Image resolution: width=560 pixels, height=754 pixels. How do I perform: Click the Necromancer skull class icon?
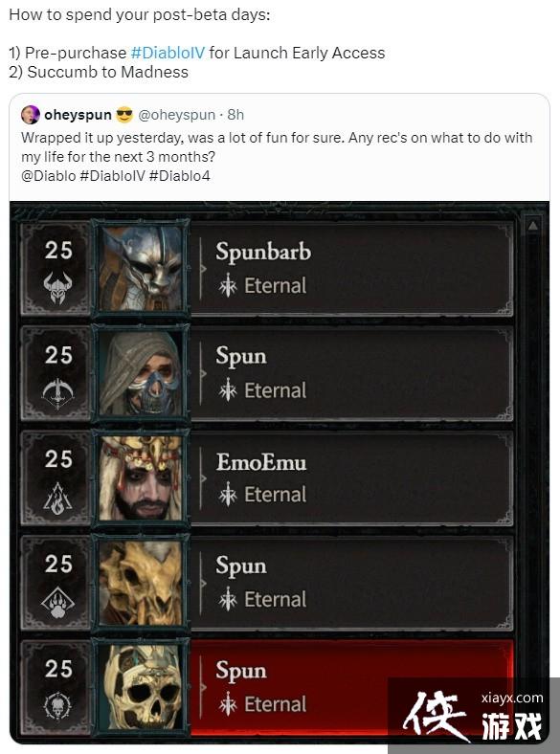coord(57,707)
